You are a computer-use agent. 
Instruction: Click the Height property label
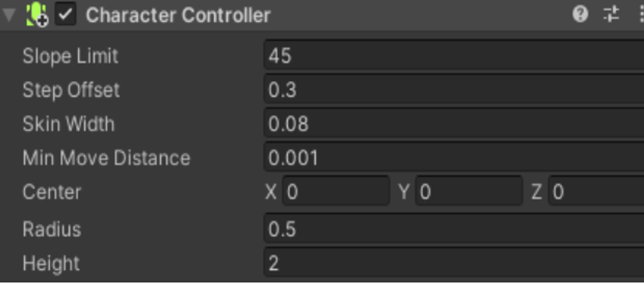[x=51, y=263]
